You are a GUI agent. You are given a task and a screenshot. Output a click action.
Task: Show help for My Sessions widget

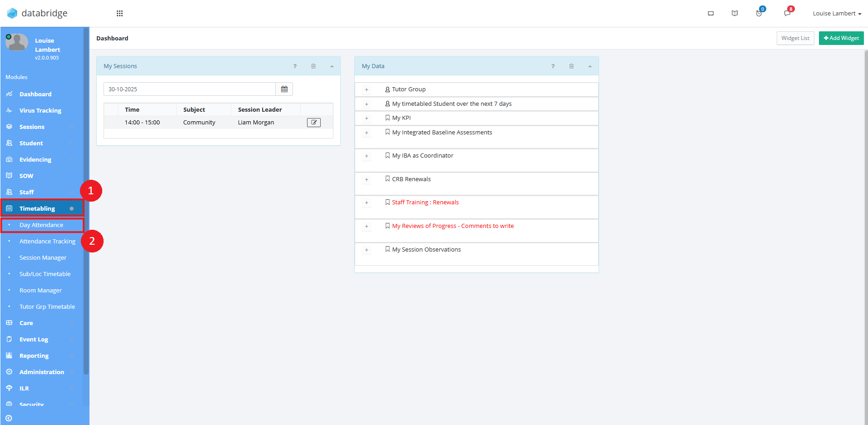click(295, 66)
